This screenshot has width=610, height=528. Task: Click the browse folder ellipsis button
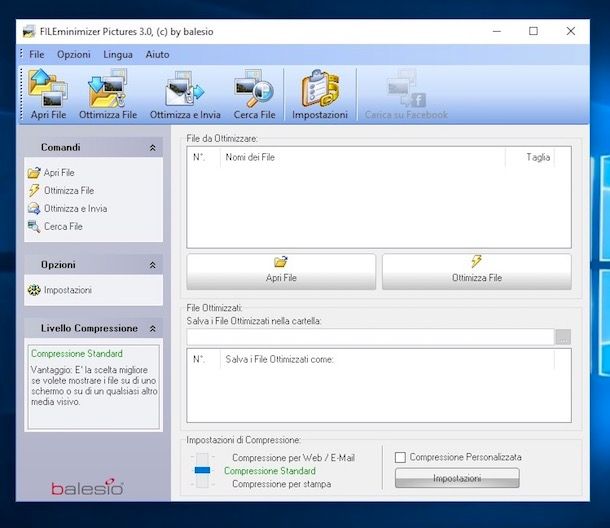pos(564,337)
